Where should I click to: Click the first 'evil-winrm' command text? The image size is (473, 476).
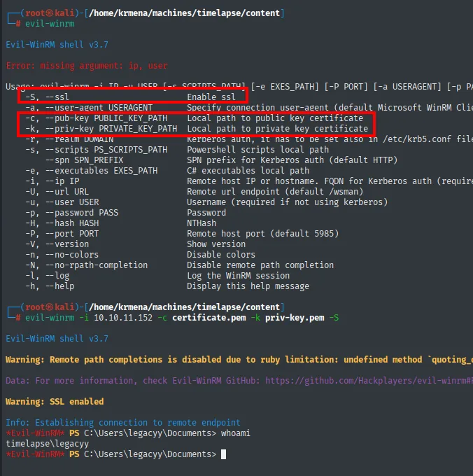(50, 24)
